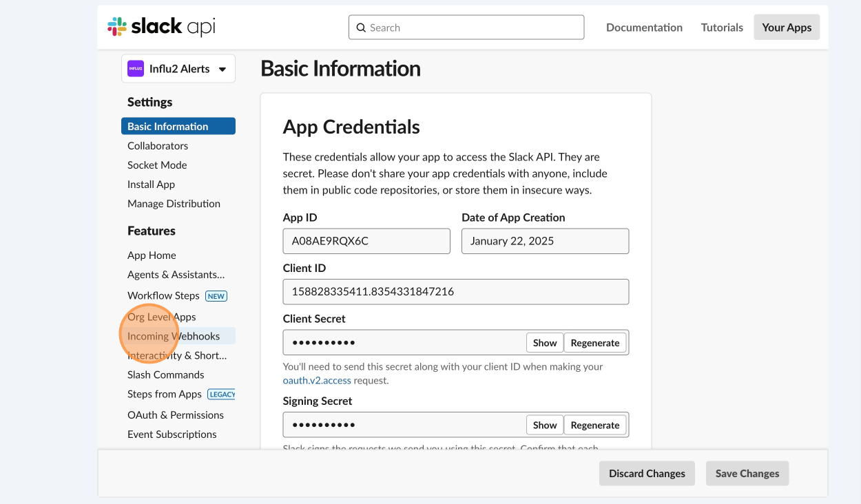Click the magnifier icon in the search box
Image resolution: width=861 pixels, height=504 pixels.
[x=361, y=28]
